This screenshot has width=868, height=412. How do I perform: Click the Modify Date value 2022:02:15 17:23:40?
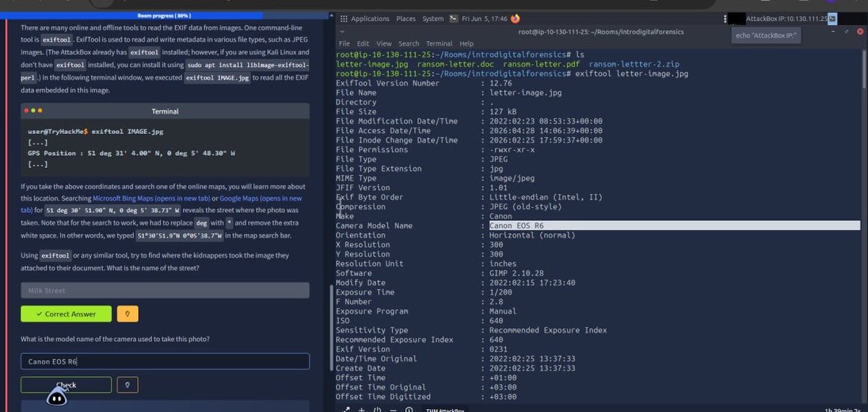click(x=532, y=283)
